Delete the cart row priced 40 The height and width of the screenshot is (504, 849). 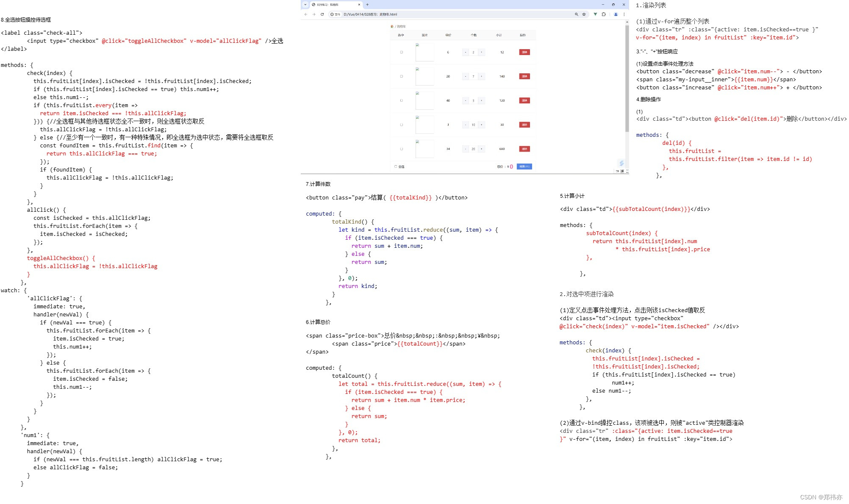pyautogui.click(x=524, y=100)
